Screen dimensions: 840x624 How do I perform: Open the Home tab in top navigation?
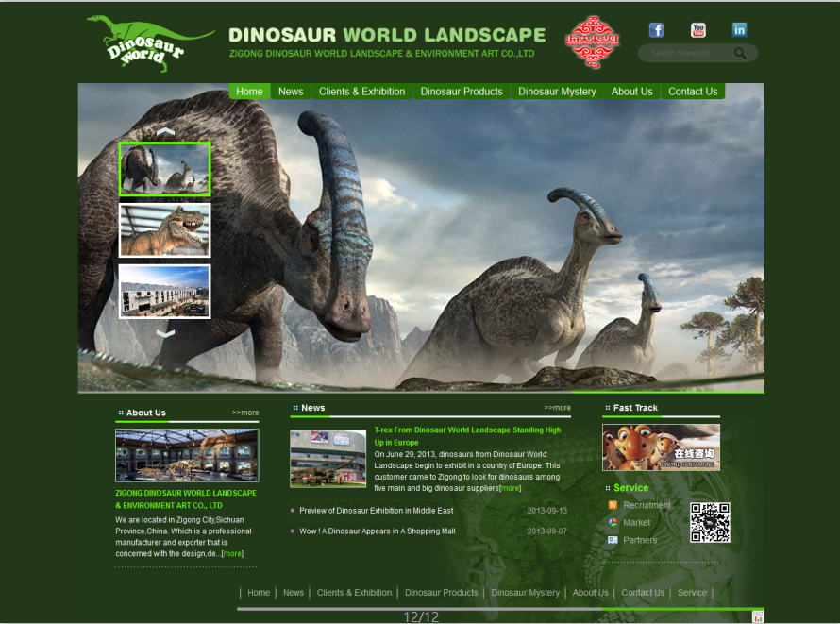[250, 92]
